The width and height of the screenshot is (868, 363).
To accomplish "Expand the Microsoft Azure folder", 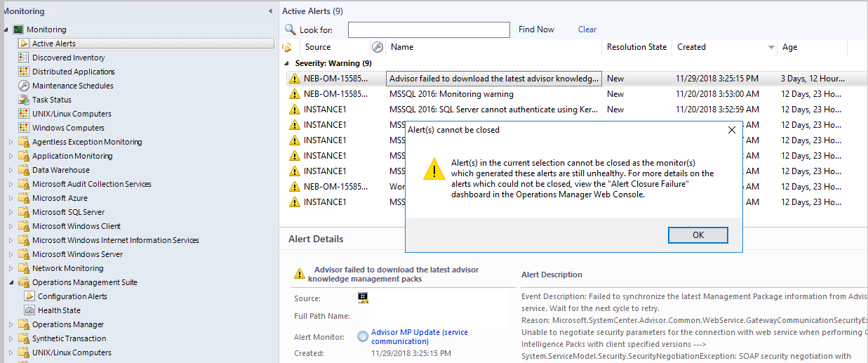I will click(11, 198).
